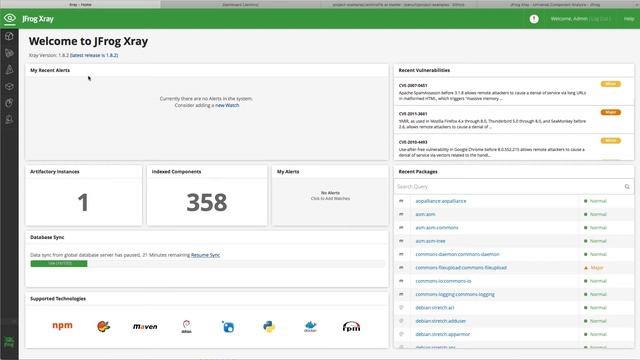Screen dimensions: 640x360
Task: Click the Resume Sync link
Action: pyautogui.click(x=205, y=255)
